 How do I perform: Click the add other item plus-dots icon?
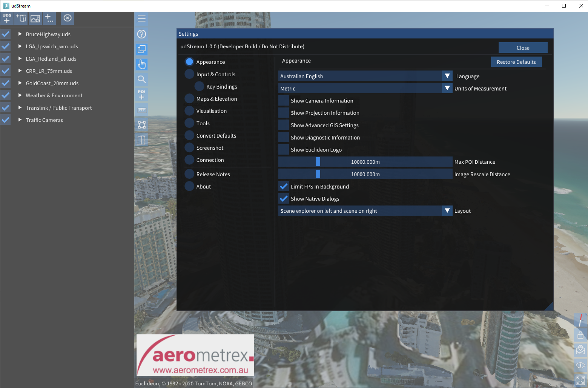tap(49, 18)
